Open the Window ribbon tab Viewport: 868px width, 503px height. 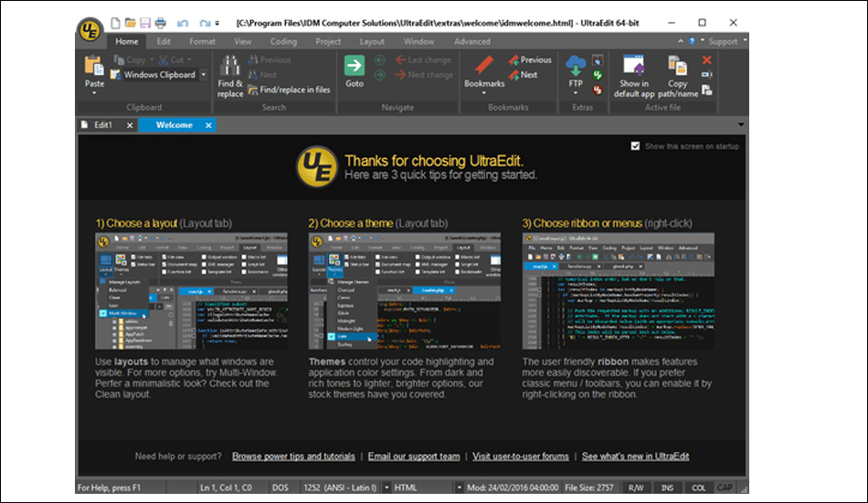point(418,41)
